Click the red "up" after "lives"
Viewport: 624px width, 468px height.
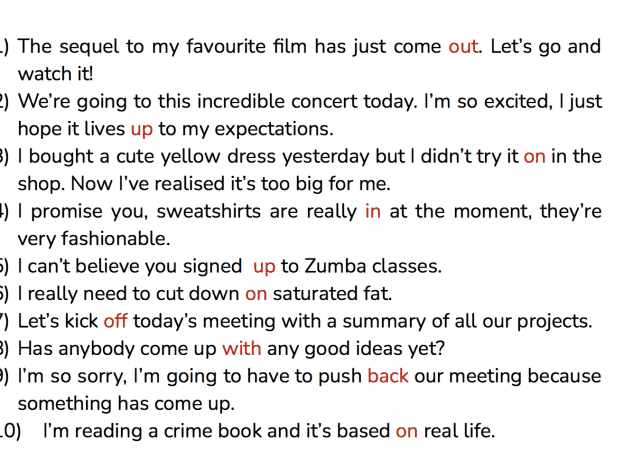(142, 130)
